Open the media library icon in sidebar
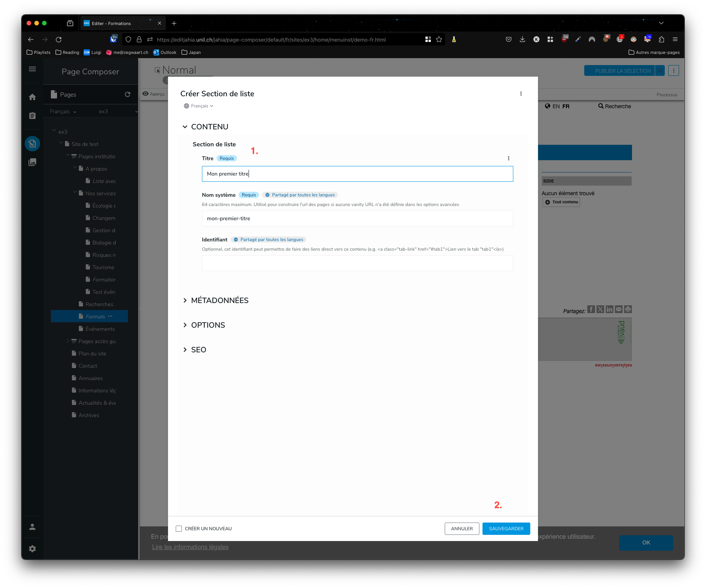 coord(32,162)
